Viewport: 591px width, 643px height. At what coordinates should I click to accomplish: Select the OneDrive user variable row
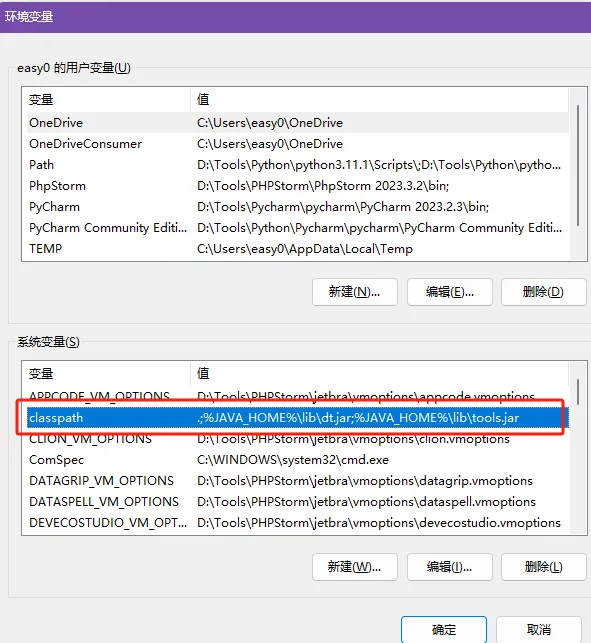[x=298, y=123]
